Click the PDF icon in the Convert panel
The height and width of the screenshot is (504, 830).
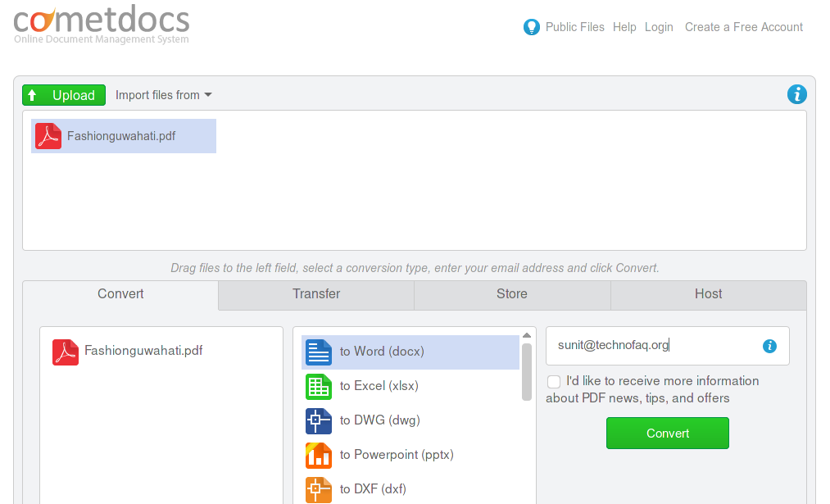click(66, 352)
